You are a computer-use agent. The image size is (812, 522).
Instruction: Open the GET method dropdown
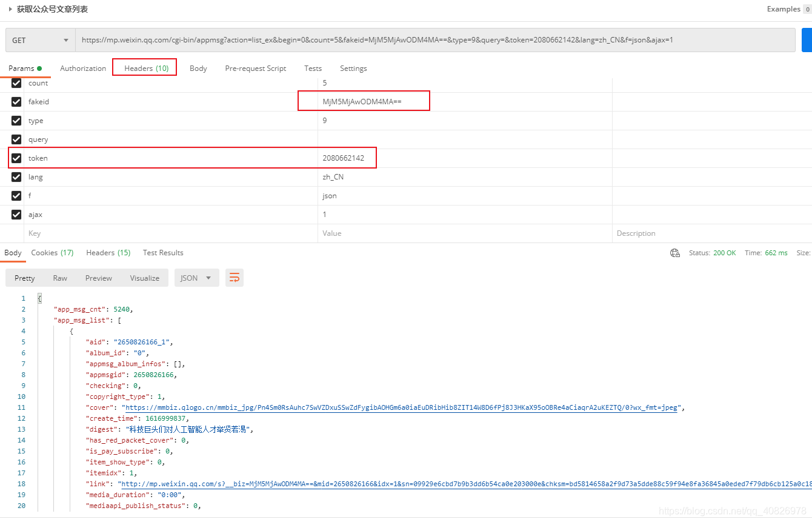[41, 40]
